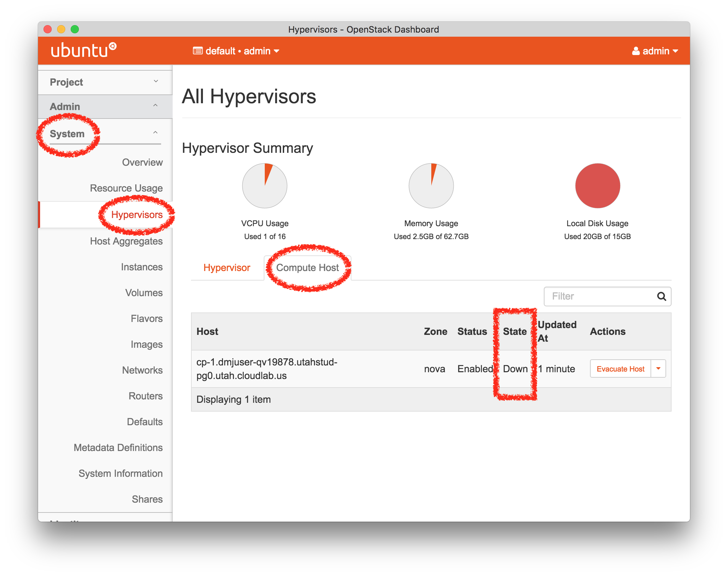Collapse the System sidebar group
The width and height of the screenshot is (728, 576).
click(x=105, y=133)
